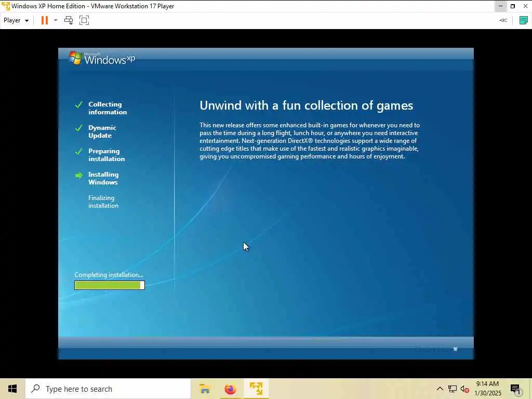Click the checkmark next to Dynamic Update
This screenshot has width=532, height=399.
pos(79,128)
